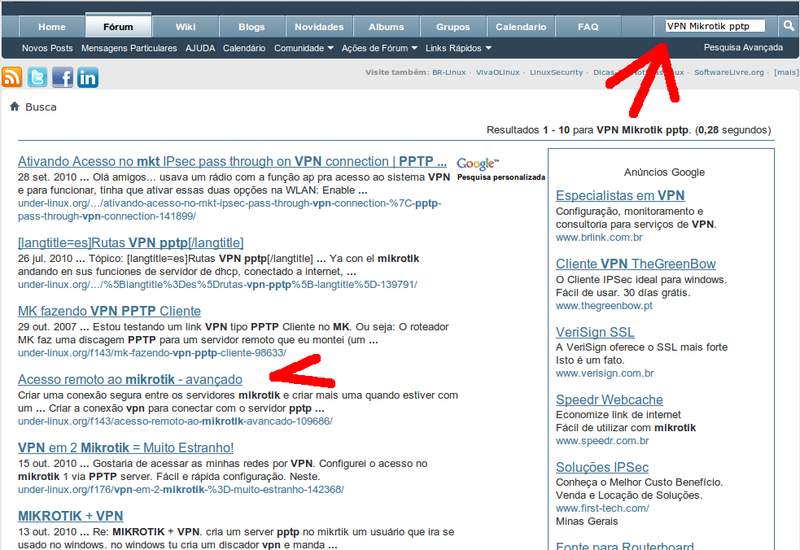
Task: Expand the Links Rápidos dropdown
Action: [458, 48]
